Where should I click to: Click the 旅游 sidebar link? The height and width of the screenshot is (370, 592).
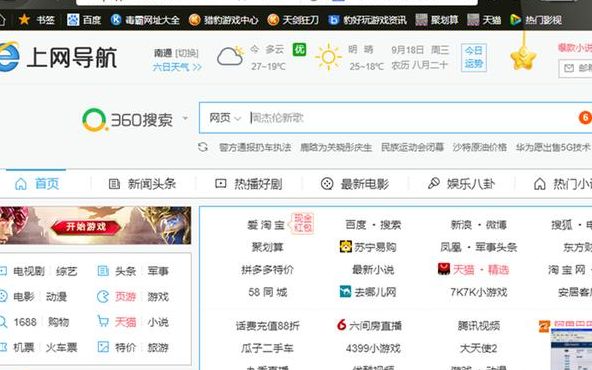click(158, 347)
